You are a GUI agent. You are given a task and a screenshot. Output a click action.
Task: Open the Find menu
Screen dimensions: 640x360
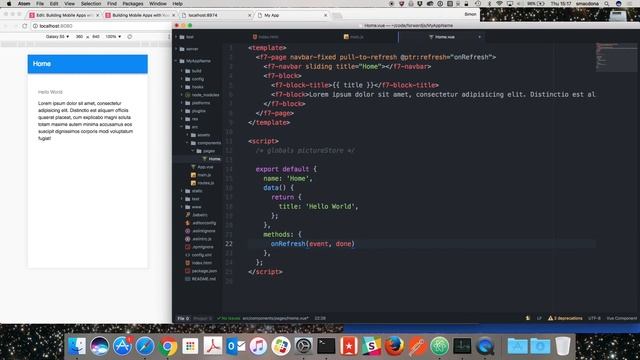pos(112,4)
